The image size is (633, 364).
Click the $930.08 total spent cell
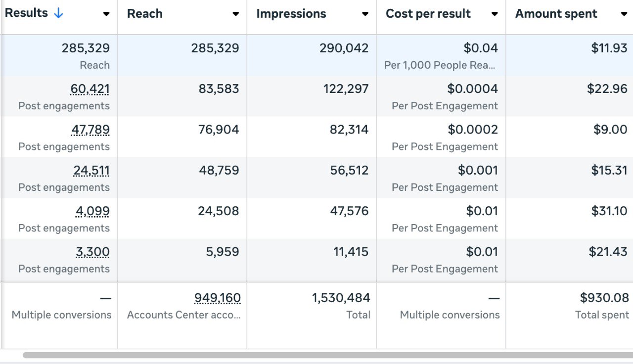604,298
